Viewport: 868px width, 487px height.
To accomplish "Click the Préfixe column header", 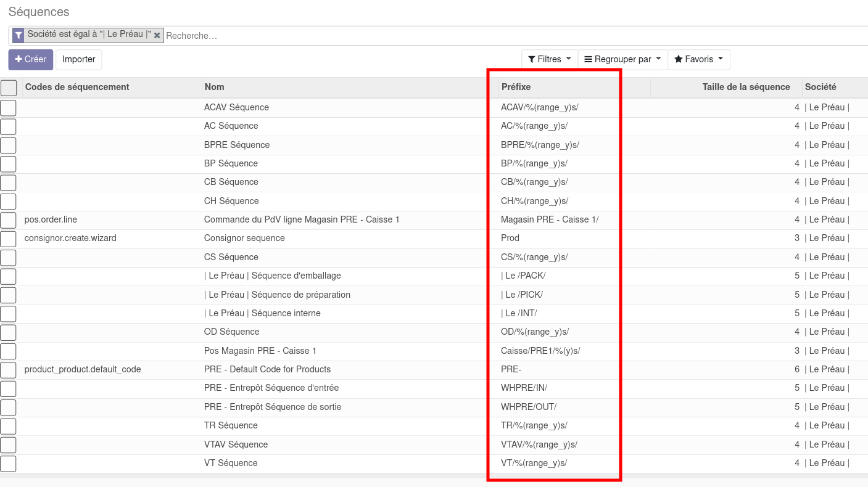I will coord(516,88).
